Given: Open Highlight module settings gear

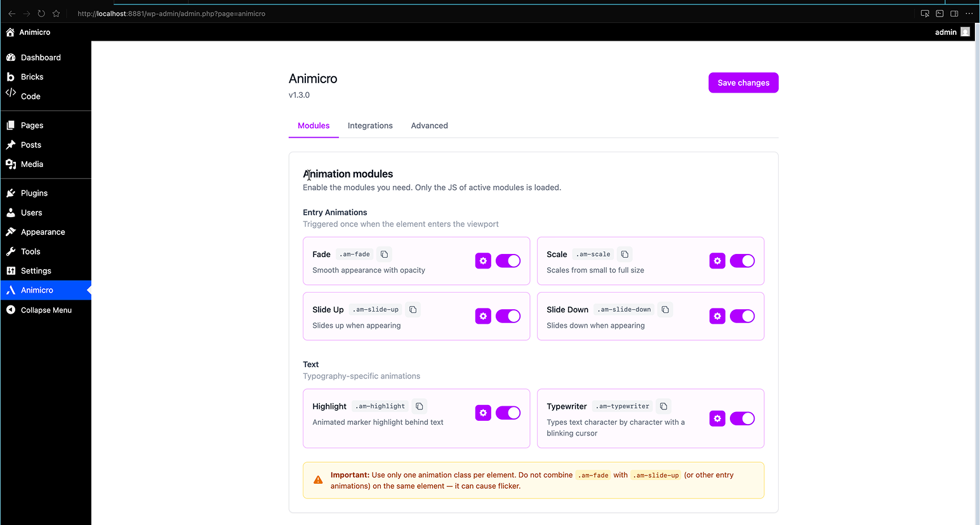Looking at the screenshot, I should pos(483,413).
